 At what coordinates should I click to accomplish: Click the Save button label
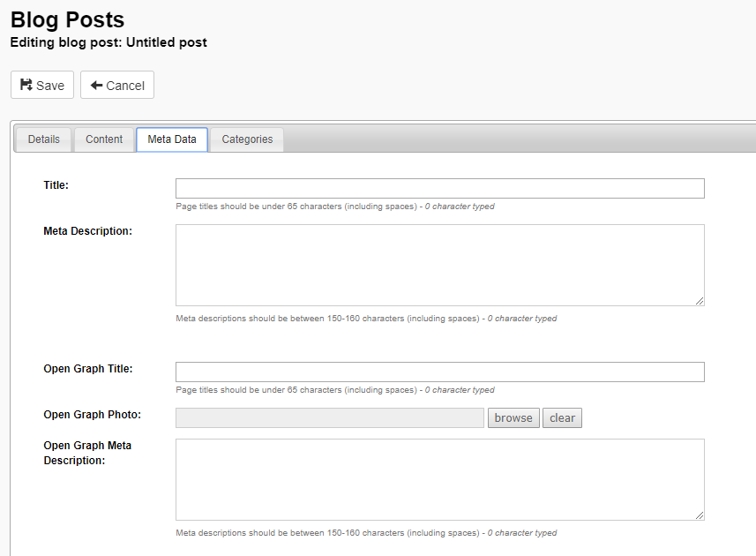pyautogui.click(x=50, y=86)
